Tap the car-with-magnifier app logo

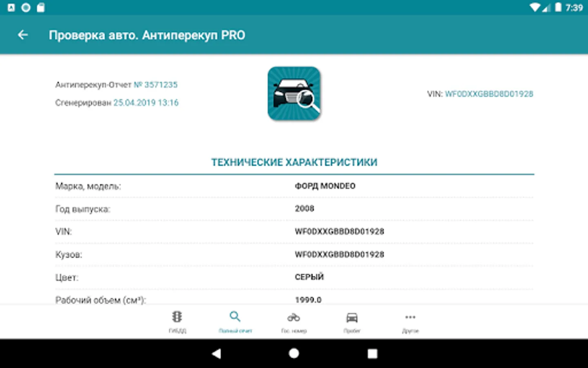click(x=294, y=94)
